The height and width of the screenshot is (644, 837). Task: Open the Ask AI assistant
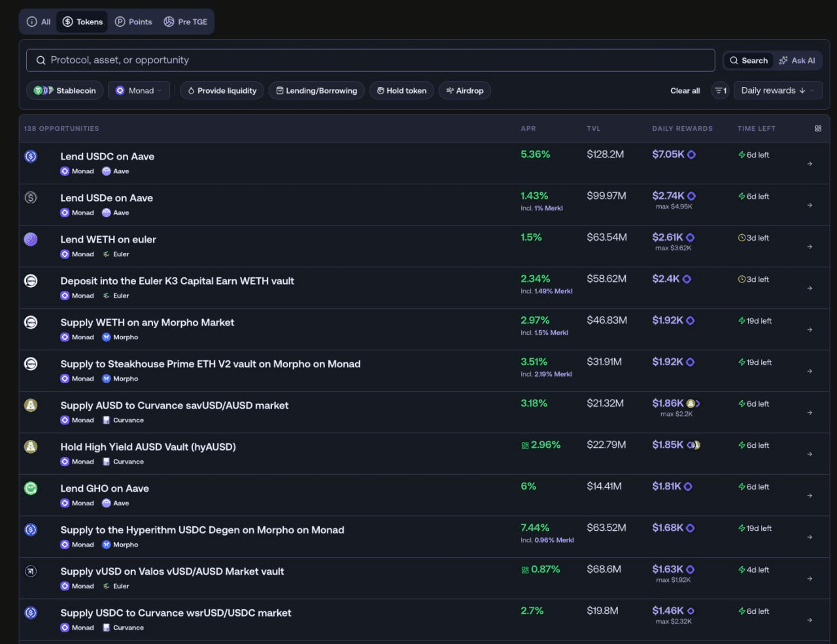pos(797,60)
